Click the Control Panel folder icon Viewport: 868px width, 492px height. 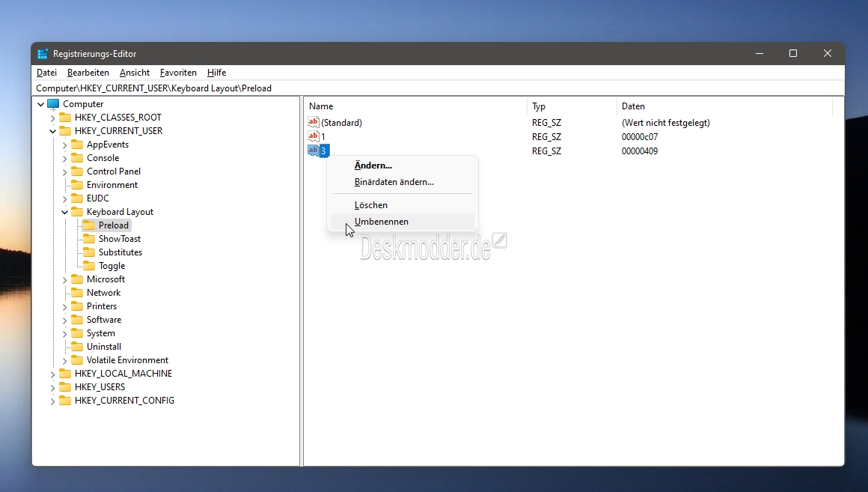point(77,171)
